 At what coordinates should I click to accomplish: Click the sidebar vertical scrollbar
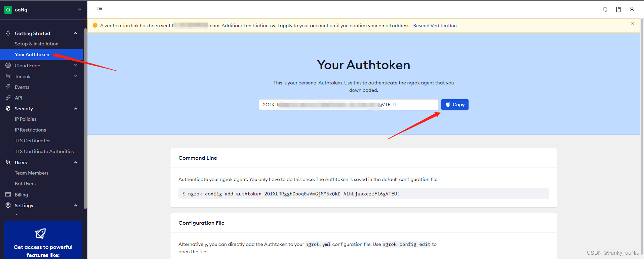tap(85, 118)
